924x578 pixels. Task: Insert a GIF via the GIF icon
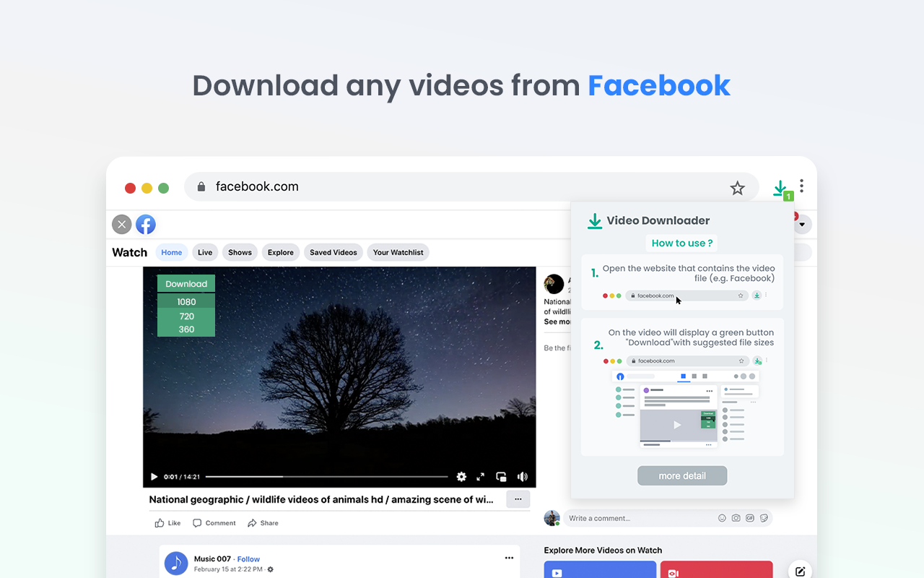tap(750, 517)
